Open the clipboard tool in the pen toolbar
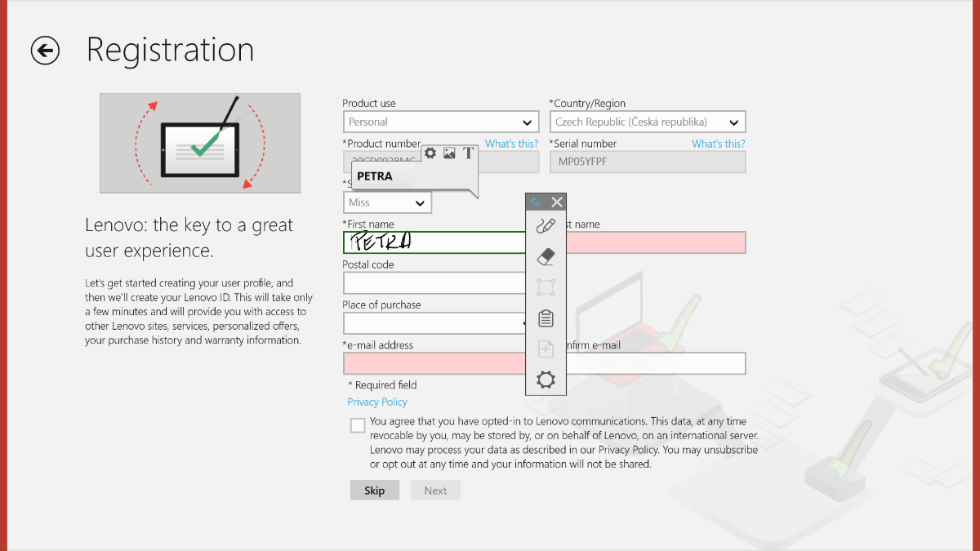The width and height of the screenshot is (980, 551). pos(546,318)
